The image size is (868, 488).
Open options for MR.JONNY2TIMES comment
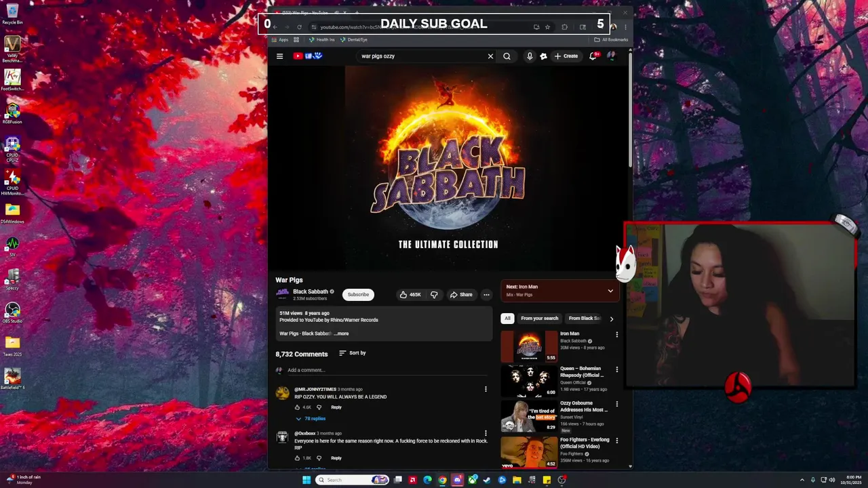click(x=486, y=389)
